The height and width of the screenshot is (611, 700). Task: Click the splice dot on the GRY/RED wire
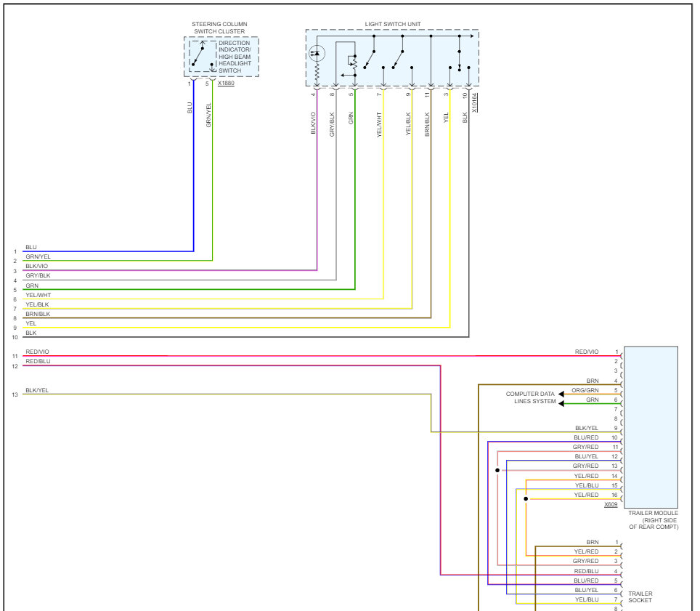(x=497, y=470)
